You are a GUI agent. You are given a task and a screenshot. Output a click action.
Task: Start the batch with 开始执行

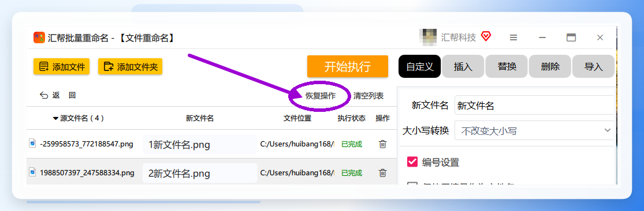[x=348, y=66]
